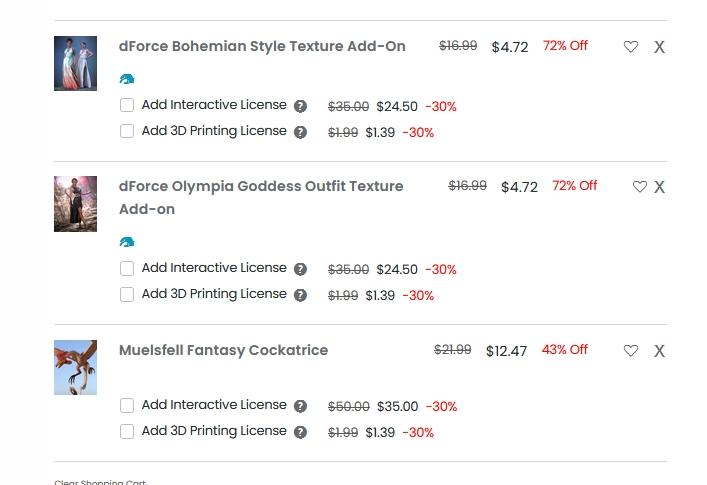This screenshot has width=707, height=485.
Task: Click blue dForce icon under Olympia Goddess
Action: tap(127, 242)
